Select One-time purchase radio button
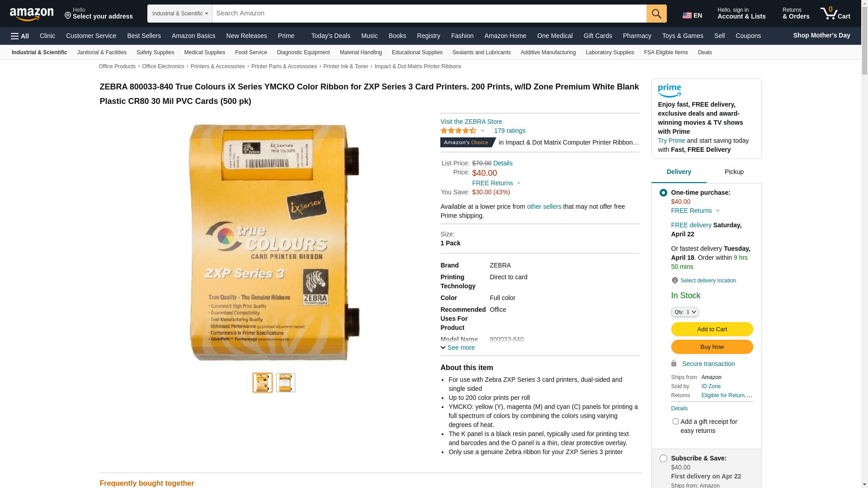The image size is (868, 488). (x=663, y=193)
